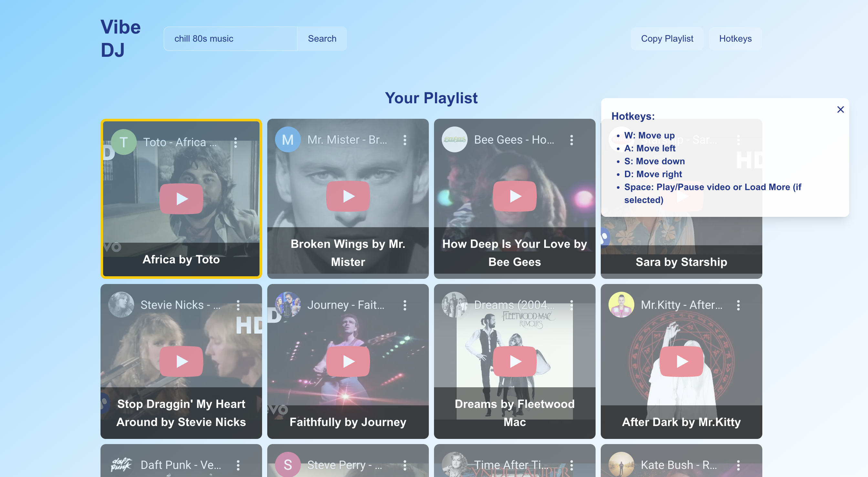Open three-dot menu on Bee Gees video
Screen dimensions: 868x477
(571, 140)
